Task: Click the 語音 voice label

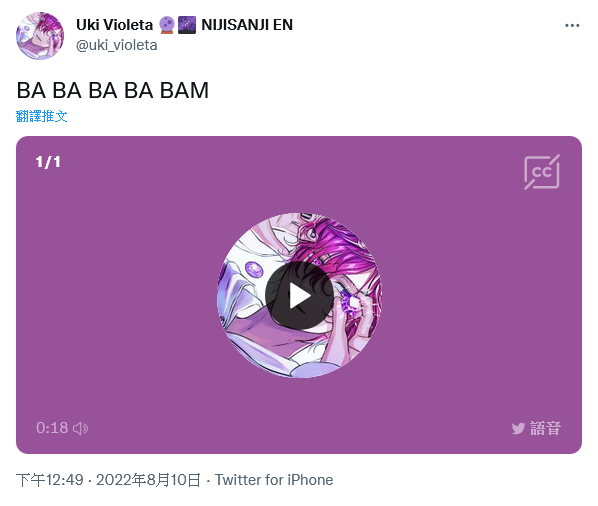Action: [545, 428]
